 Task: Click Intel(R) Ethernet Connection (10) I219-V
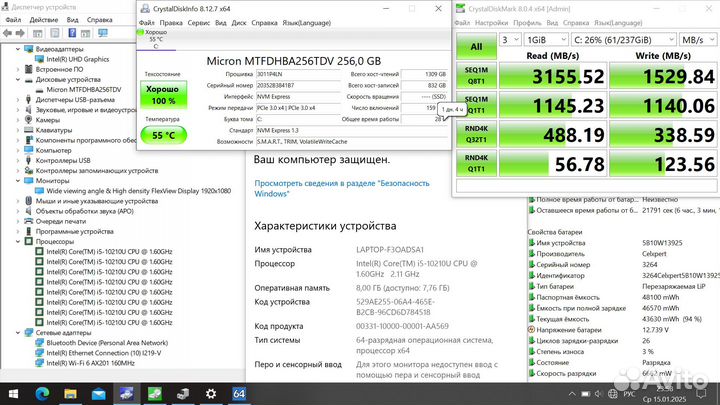pyautogui.click(x=103, y=353)
